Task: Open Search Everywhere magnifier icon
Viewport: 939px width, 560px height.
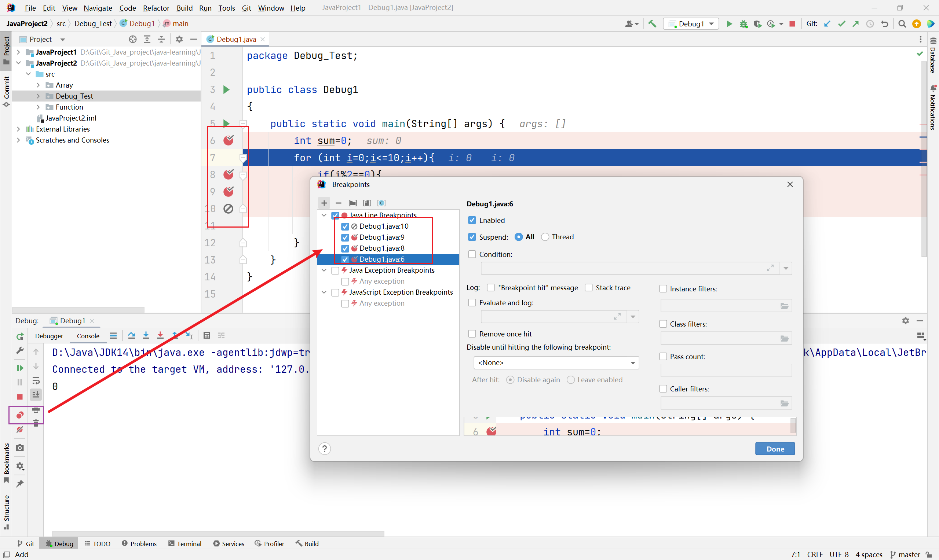Action: pyautogui.click(x=902, y=23)
